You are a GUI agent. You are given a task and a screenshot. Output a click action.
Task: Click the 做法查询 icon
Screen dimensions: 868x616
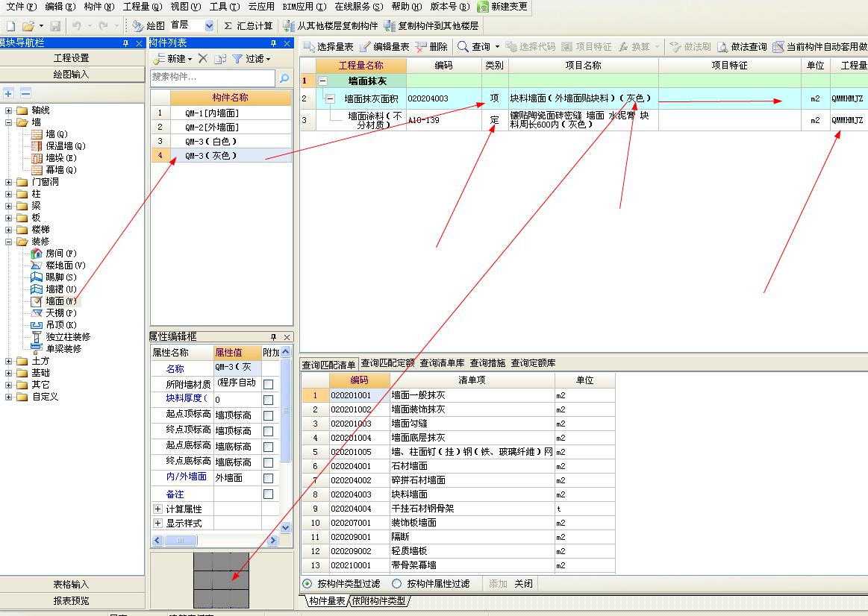722,47
